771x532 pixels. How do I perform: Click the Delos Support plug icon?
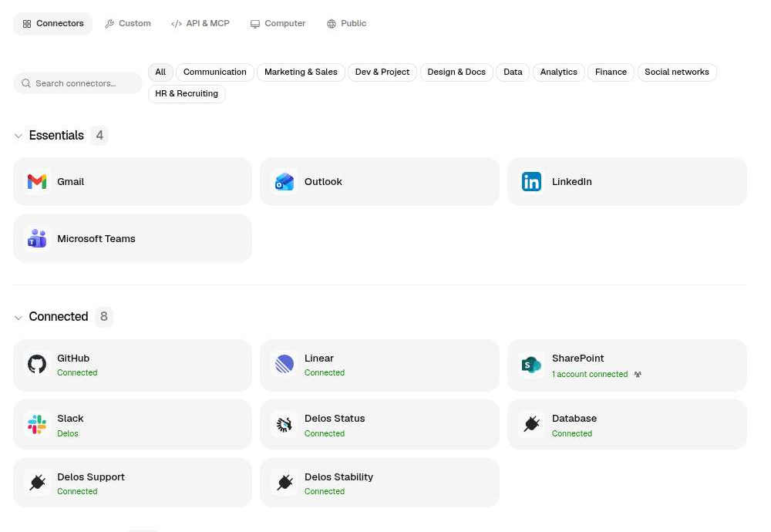coord(37,483)
